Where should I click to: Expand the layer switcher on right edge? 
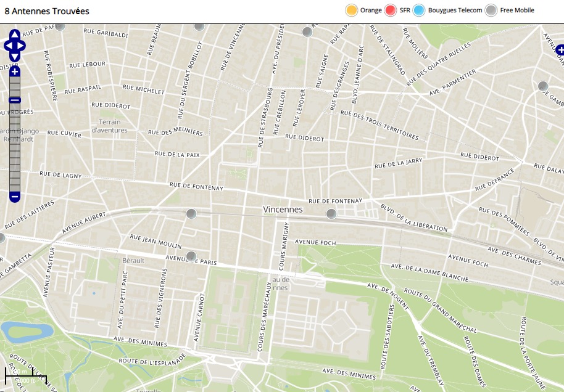click(x=560, y=50)
